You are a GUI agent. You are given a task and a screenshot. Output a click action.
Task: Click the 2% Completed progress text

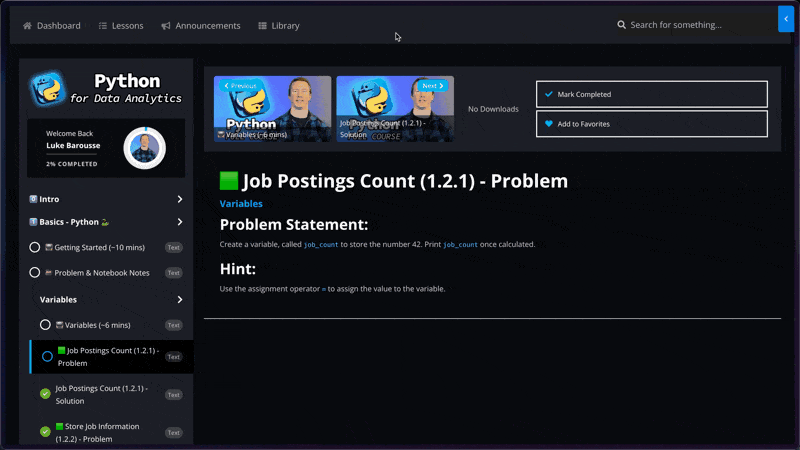(x=71, y=164)
